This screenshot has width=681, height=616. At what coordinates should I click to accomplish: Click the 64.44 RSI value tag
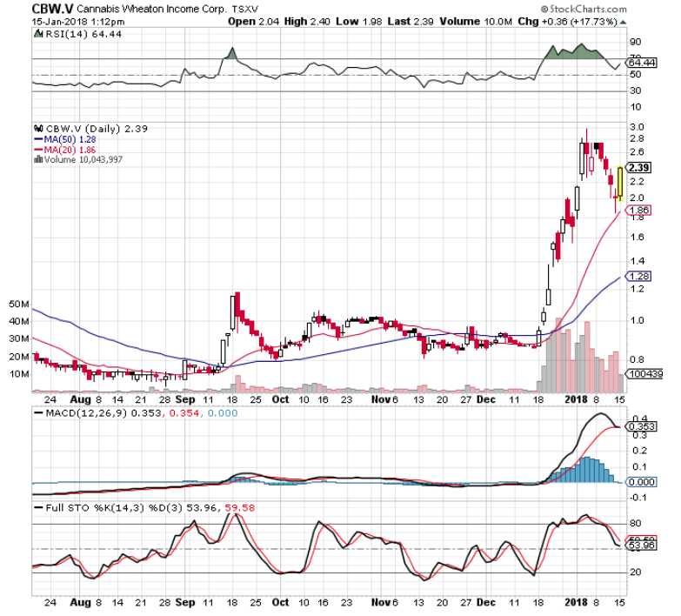click(640, 63)
